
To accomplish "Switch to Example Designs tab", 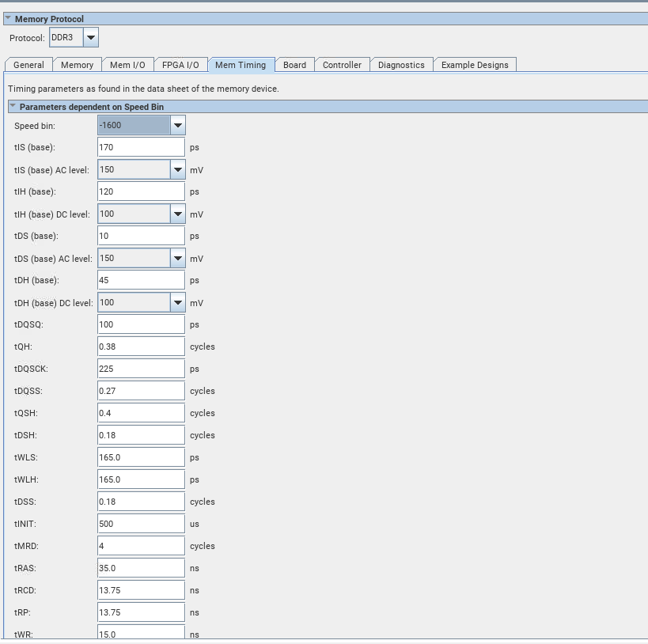I will [475, 65].
